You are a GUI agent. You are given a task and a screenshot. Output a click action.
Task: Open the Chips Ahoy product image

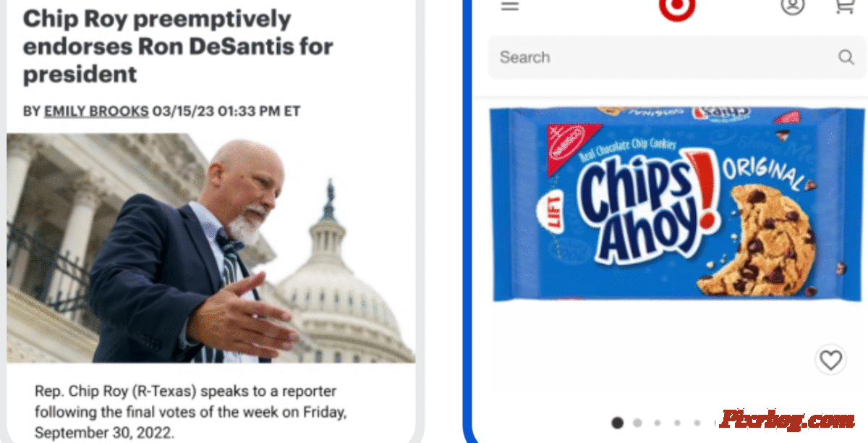[x=677, y=205]
